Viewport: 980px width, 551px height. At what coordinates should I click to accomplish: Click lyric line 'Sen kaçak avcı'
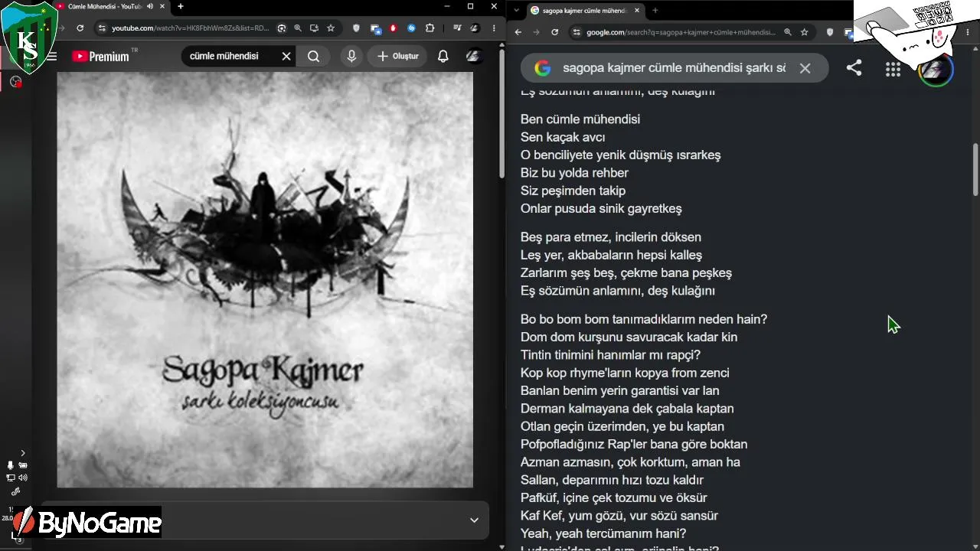[563, 137]
